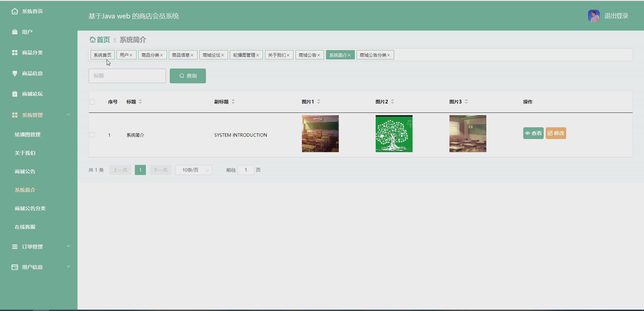
Task: Click the 修改 edit button
Action: point(556,133)
